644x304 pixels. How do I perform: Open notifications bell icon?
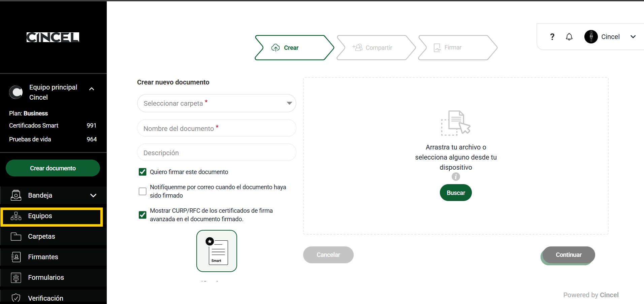pos(569,37)
